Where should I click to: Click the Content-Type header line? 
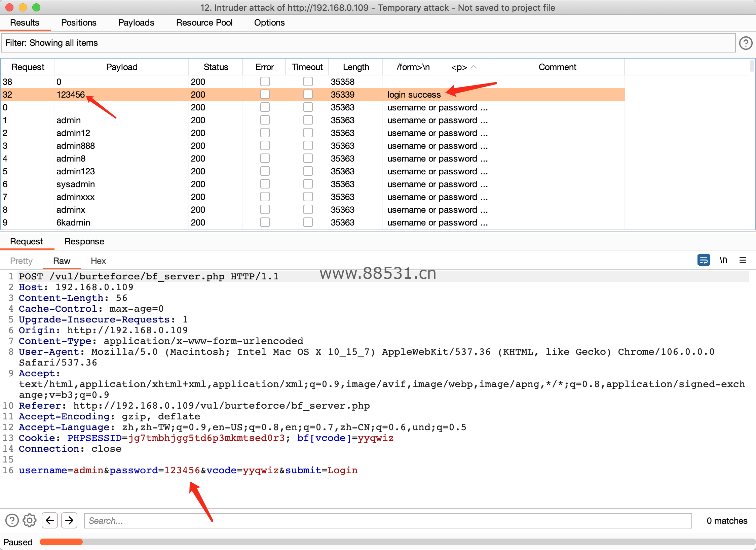[161, 341]
